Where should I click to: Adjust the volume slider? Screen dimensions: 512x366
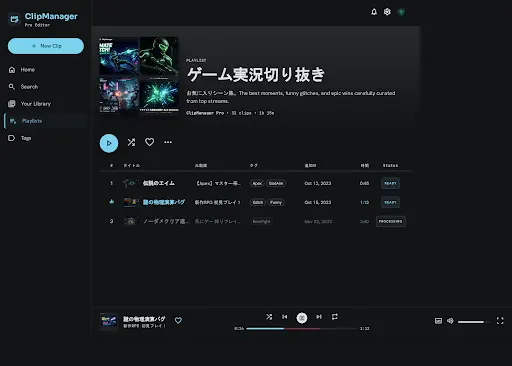click(474, 322)
